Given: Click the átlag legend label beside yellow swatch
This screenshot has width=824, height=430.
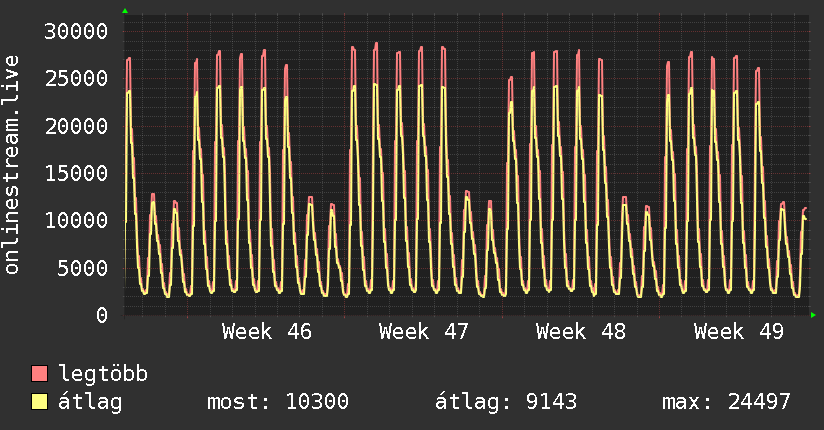Looking at the screenshot, I should (x=90, y=402).
